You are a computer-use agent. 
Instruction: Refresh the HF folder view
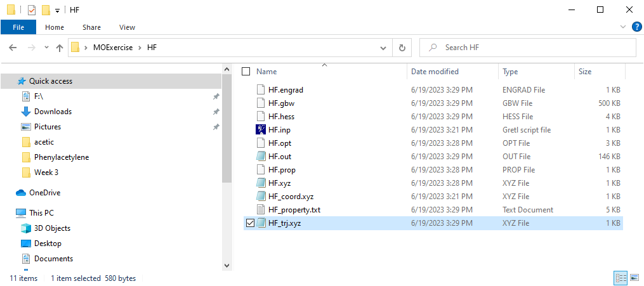[402, 48]
